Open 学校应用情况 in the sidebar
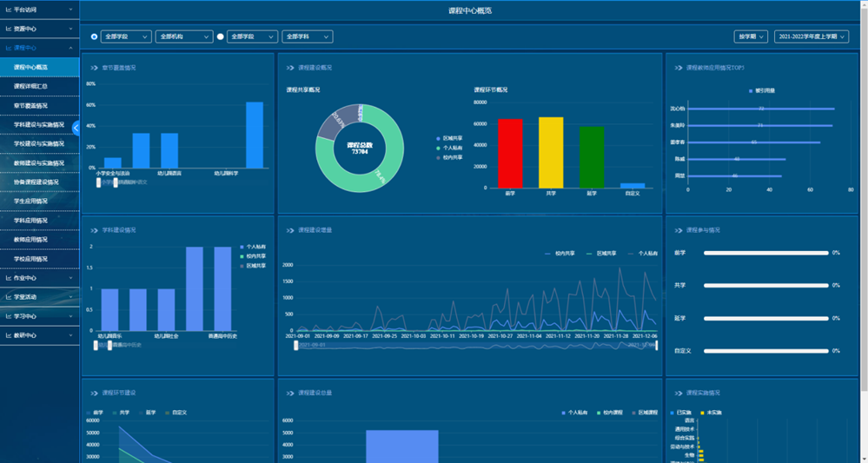Screen dimensions: 868x463 [x=39, y=259]
